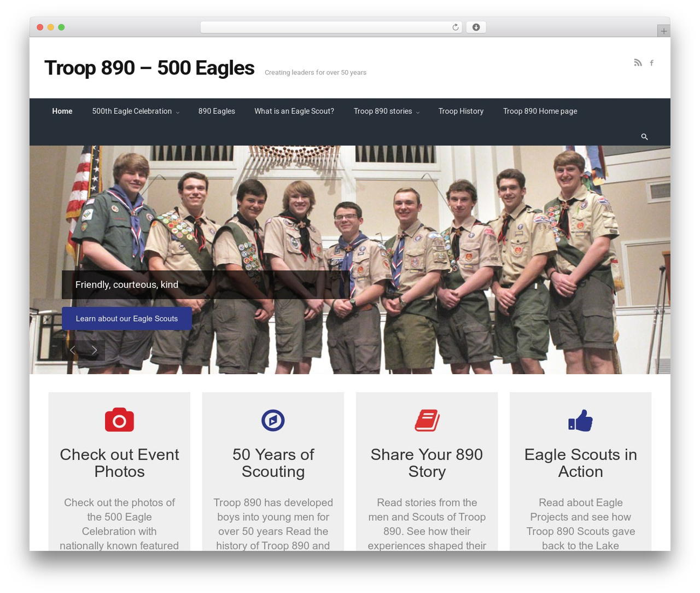Image resolution: width=700 pixels, height=593 pixels.
Task: Advance slider with the right arrow
Action: tap(94, 350)
